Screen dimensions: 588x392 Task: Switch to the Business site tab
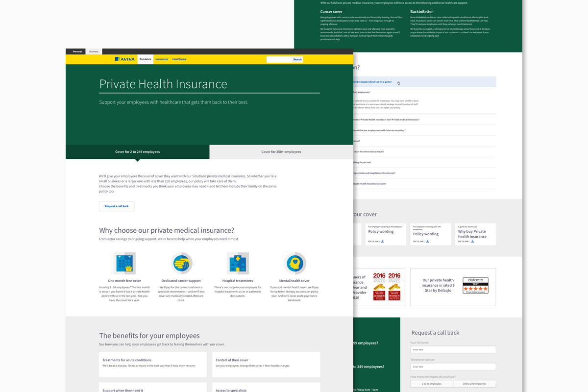pos(94,51)
